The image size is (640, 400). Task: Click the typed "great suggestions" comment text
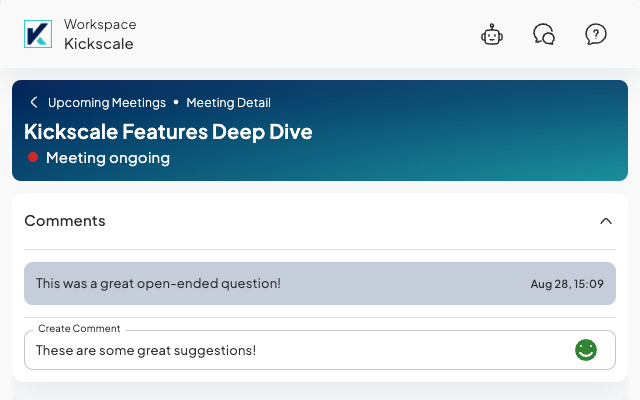(x=146, y=350)
